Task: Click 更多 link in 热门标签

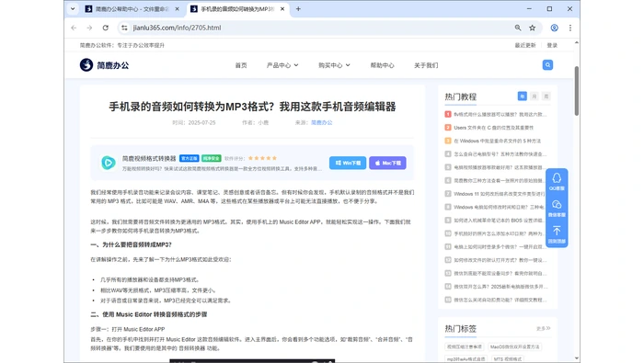Action: (543, 329)
